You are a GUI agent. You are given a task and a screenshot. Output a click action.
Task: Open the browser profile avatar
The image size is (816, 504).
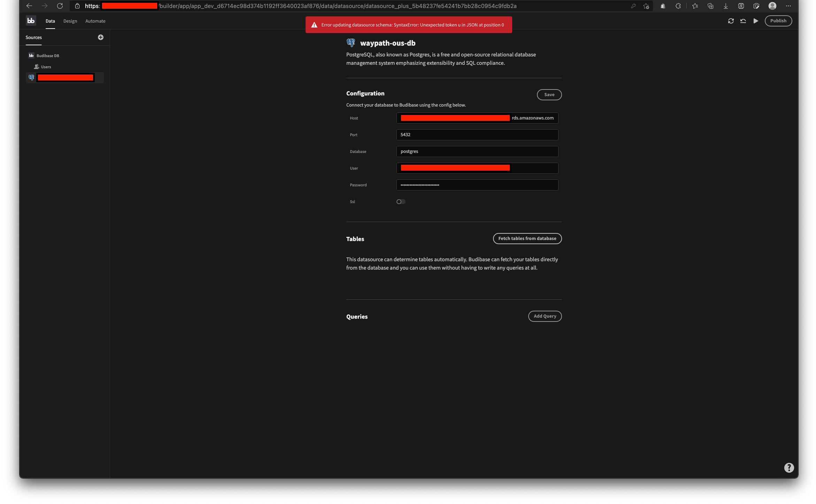772,6
